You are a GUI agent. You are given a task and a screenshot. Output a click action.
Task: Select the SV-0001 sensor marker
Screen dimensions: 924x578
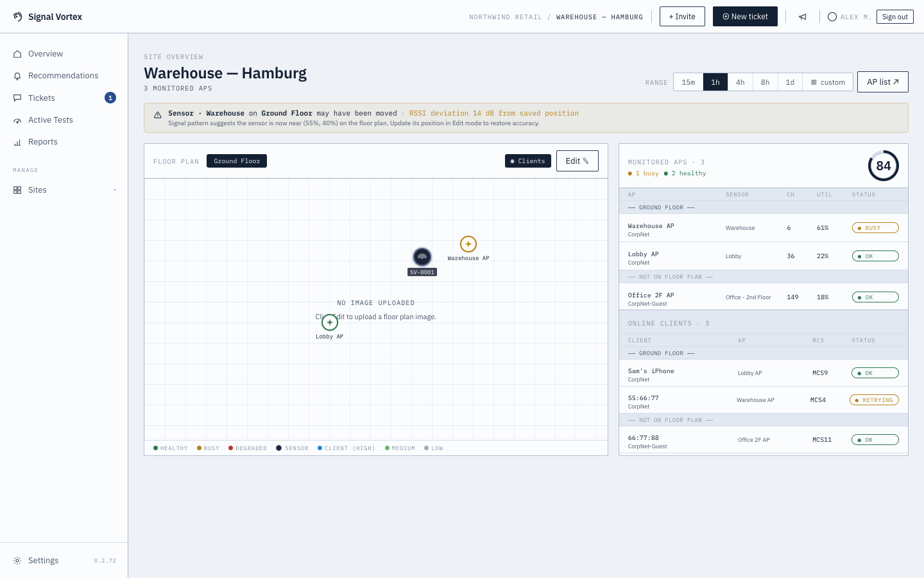(x=422, y=257)
